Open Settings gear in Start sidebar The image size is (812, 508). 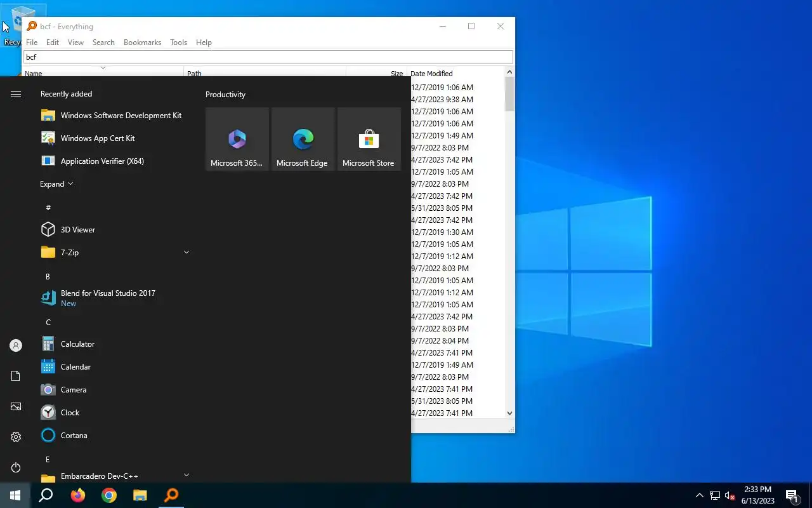pos(16,437)
